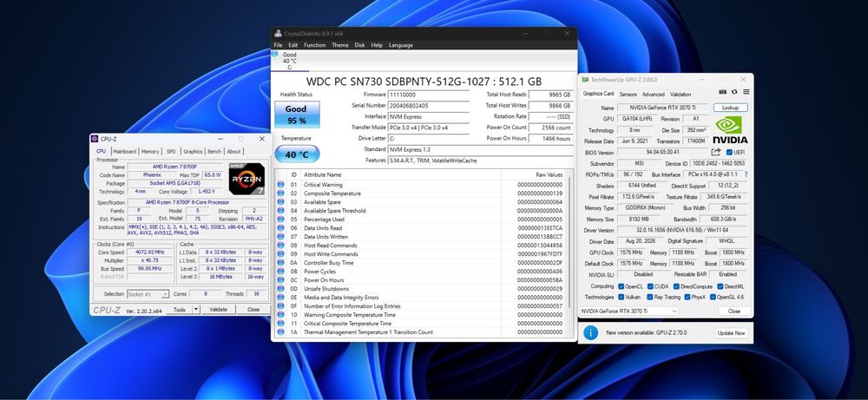This screenshot has width=868, height=400.
Task: Switch to the Memory tab in CPU-Z
Action: [150, 152]
